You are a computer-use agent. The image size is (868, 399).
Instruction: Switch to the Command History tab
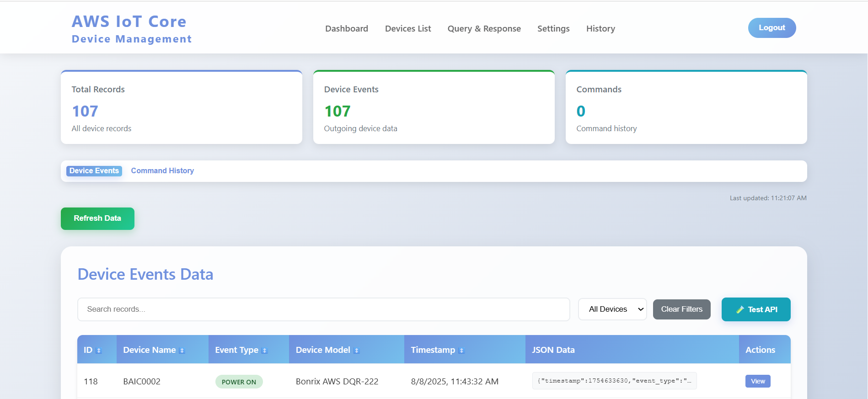coord(162,171)
